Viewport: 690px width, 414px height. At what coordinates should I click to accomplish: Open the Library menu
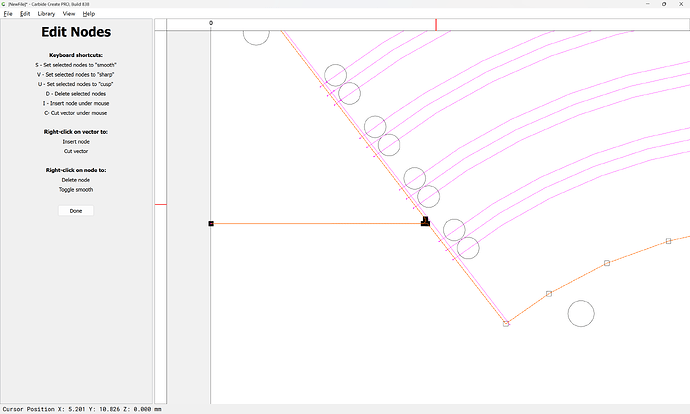[46, 14]
